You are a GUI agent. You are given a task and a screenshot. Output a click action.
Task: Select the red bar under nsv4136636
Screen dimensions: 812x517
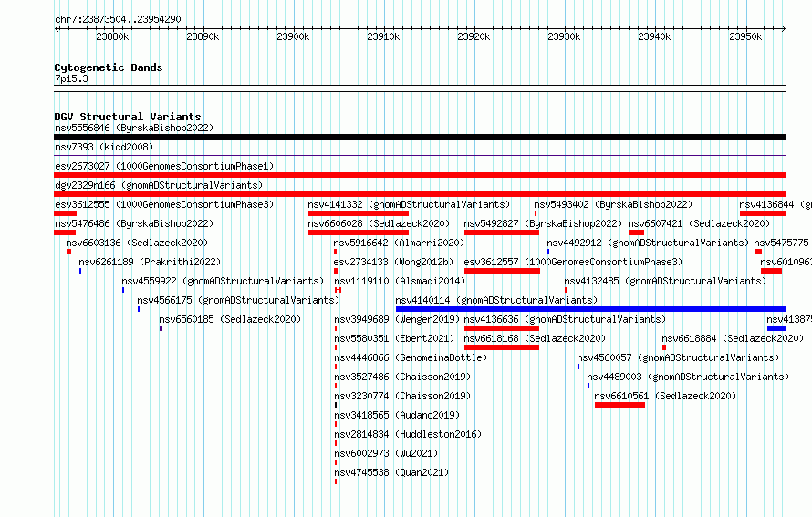[x=502, y=328]
